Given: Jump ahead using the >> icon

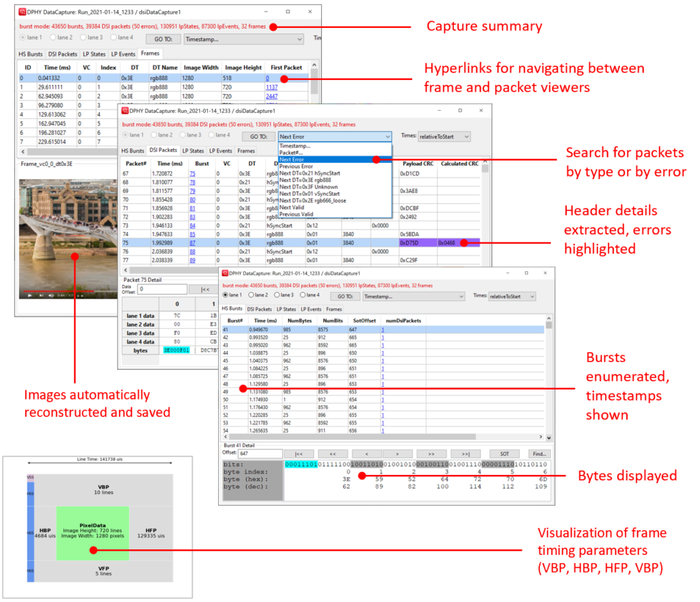Looking at the screenshot, I should coord(433,454).
